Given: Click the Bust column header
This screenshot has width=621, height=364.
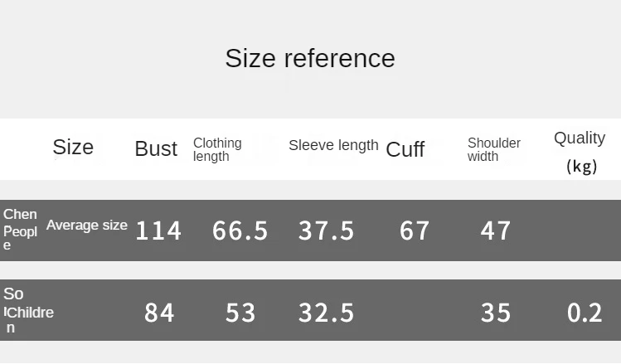Looking at the screenshot, I should 156,148.
